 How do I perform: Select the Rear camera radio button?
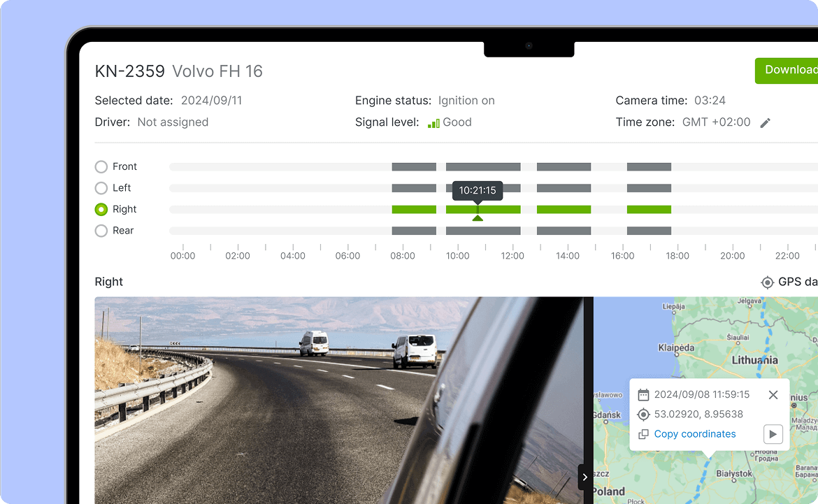[x=101, y=231]
